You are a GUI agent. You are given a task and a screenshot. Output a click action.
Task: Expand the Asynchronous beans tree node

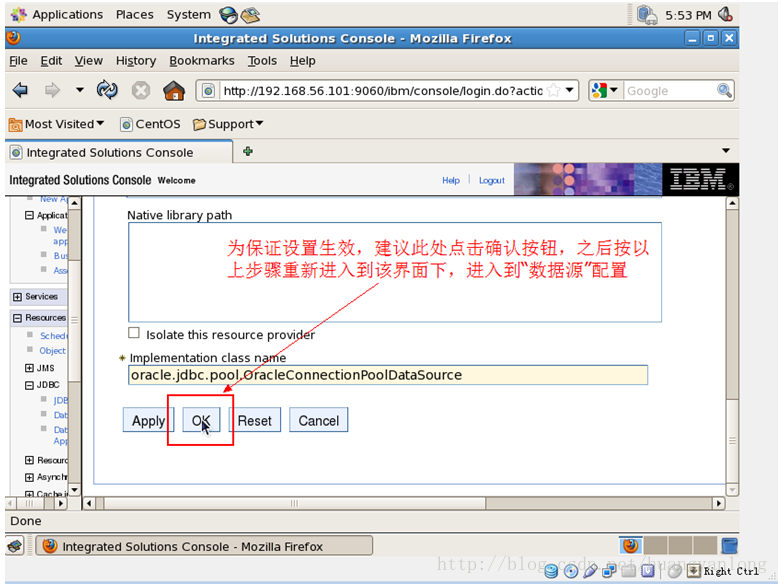(29, 477)
